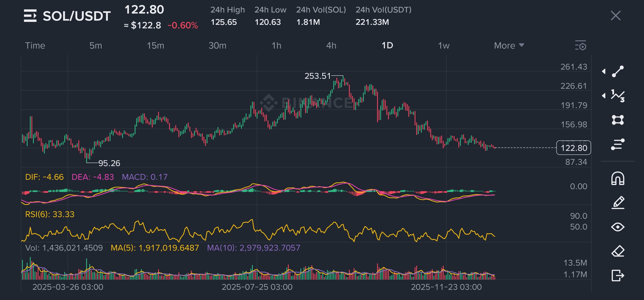
Task: Open the horizontal levels drawing settings icon
Action: click(618, 144)
